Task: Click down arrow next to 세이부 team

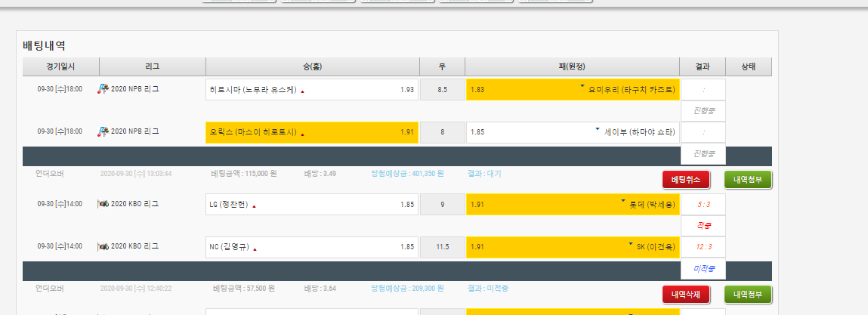Action: coord(598,130)
